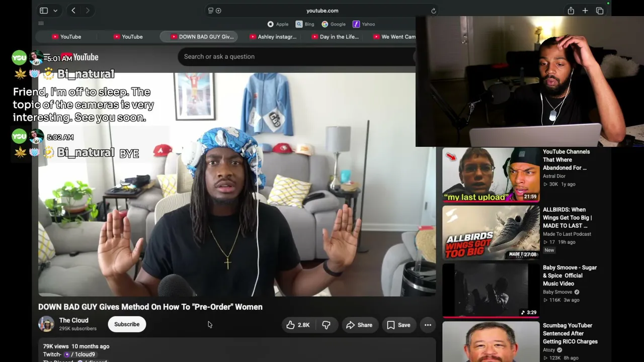644x362 pixels.
Task: Open the Apple favorite bookmark
Action: click(278, 24)
